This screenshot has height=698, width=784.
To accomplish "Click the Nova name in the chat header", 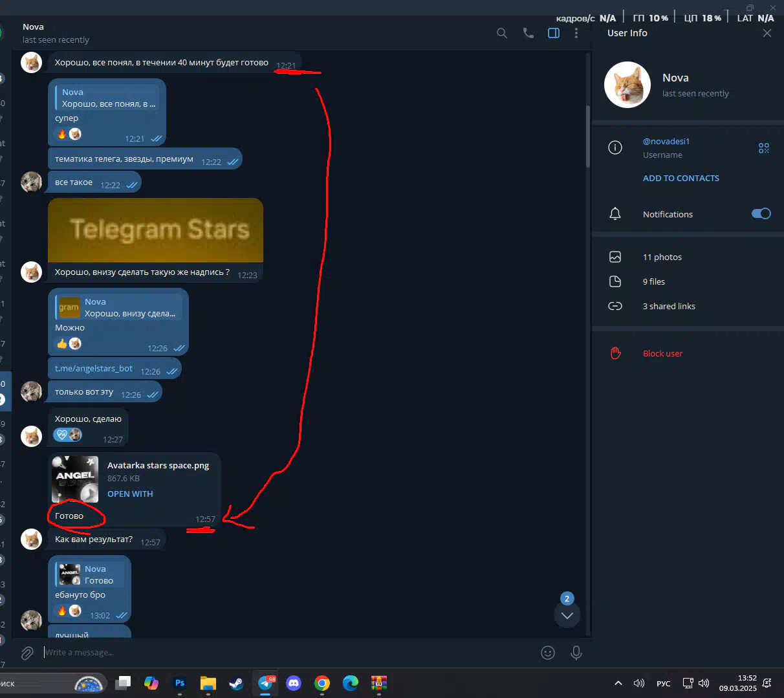I will pyautogui.click(x=33, y=27).
